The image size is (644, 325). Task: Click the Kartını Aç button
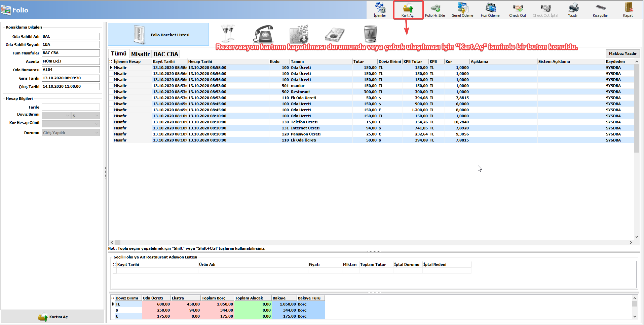point(52,317)
